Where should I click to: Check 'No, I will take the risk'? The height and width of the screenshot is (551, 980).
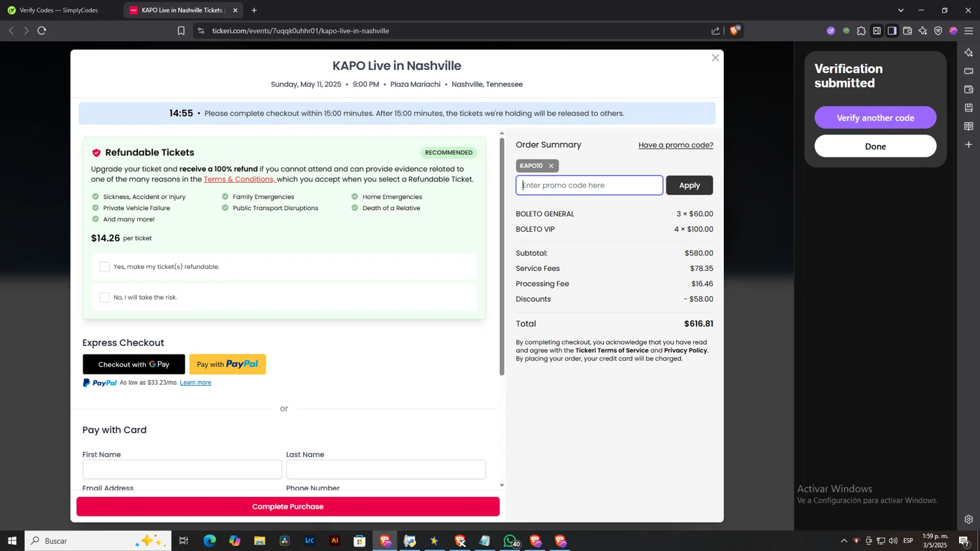105,297
